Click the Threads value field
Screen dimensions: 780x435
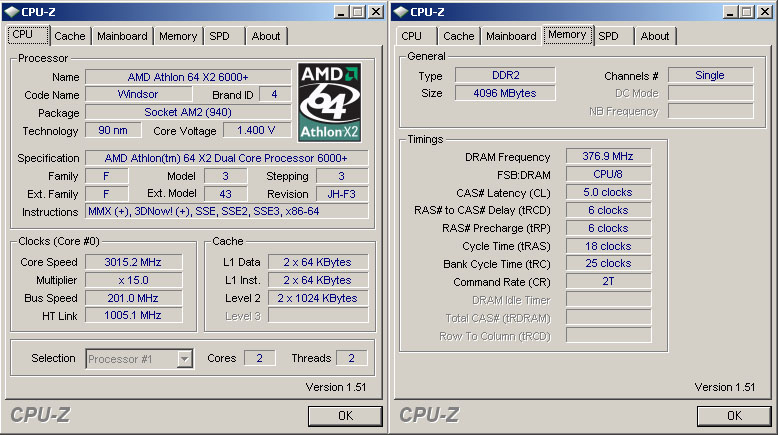click(x=352, y=358)
